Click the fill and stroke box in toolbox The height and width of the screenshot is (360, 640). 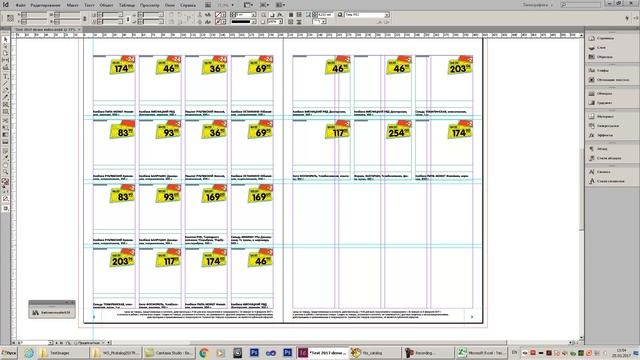tap(5, 183)
